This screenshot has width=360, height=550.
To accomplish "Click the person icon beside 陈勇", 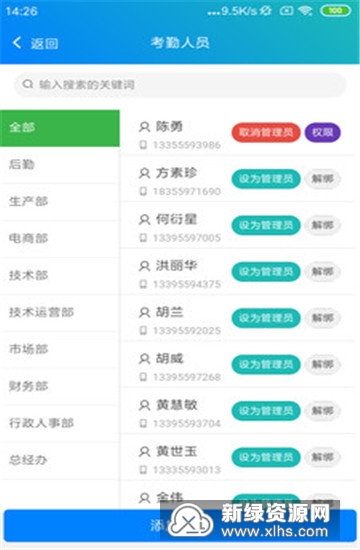I will [x=144, y=127].
